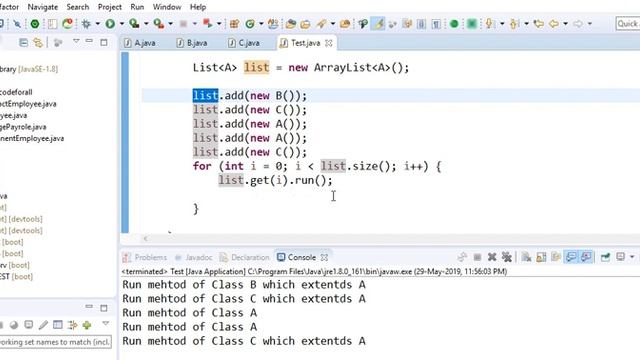Image resolution: width=640 pixels, height=360 pixels.
Task: Click the working set names filter field
Action: tap(55, 342)
